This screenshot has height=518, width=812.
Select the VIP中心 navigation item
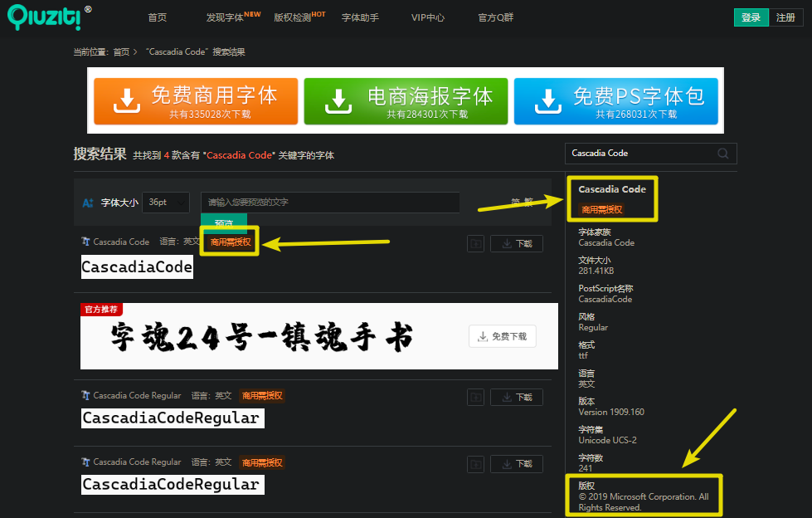[x=428, y=17]
